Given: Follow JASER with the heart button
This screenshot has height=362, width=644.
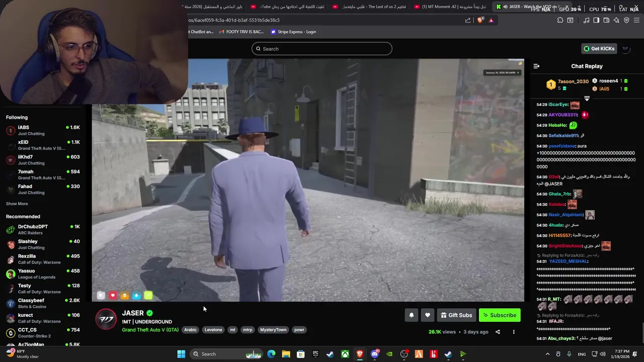Looking at the screenshot, I should 427,315.
